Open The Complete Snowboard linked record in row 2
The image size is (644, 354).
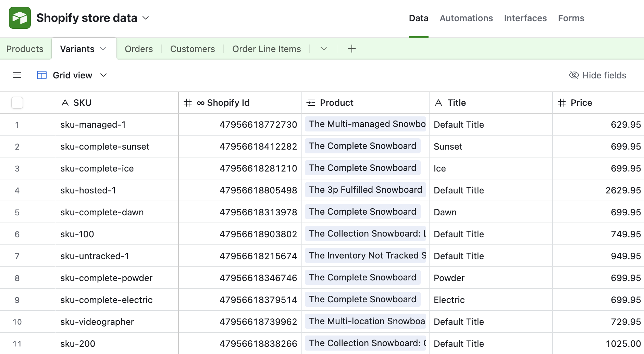coord(362,146)
